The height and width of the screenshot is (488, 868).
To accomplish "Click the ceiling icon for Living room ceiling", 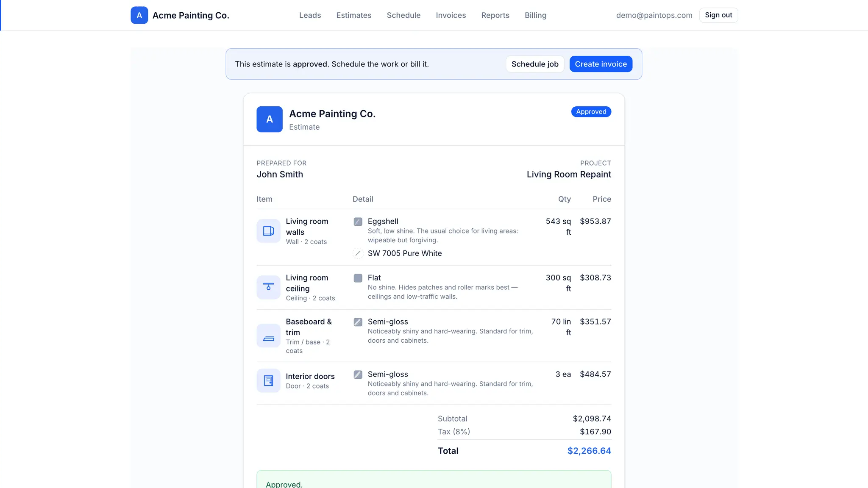I will 268,287.
